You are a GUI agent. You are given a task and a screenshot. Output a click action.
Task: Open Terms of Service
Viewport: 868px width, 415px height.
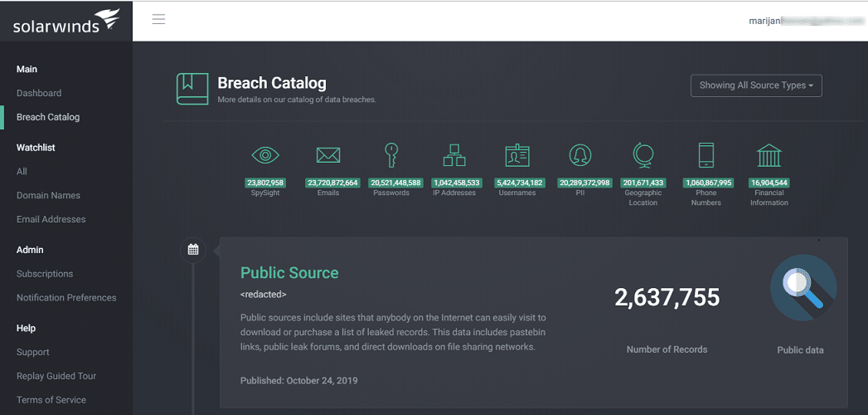click(x=51, y=399)
